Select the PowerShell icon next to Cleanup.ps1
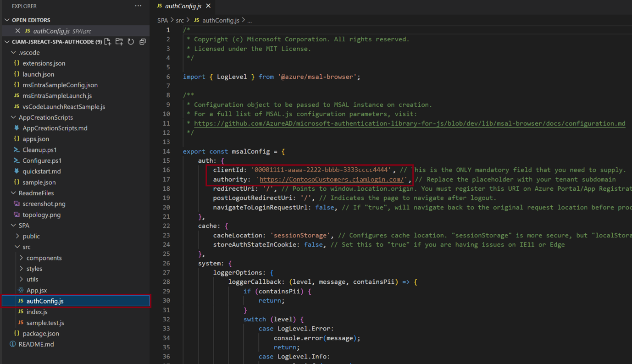 pos(16,149)
